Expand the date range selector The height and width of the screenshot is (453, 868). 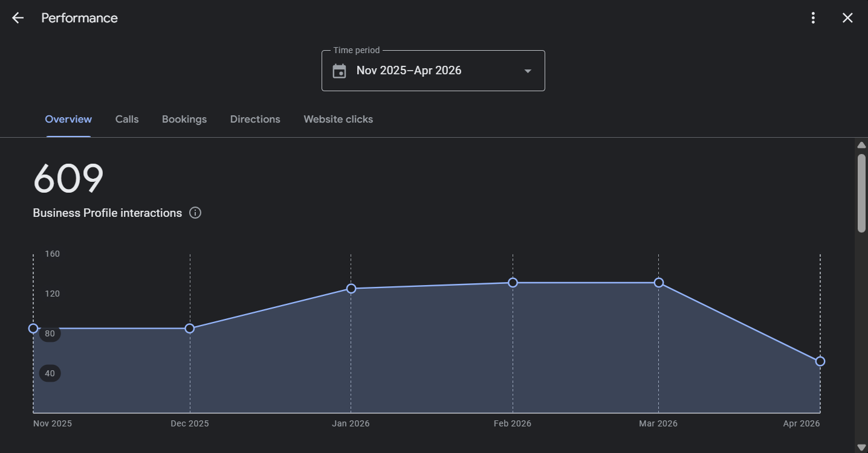coord(433,70)
